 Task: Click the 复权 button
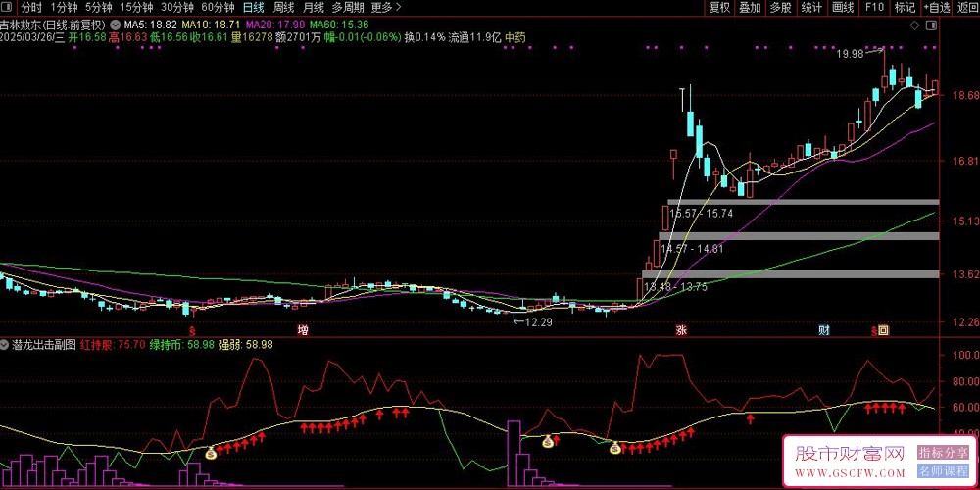(x=719, y=8)
